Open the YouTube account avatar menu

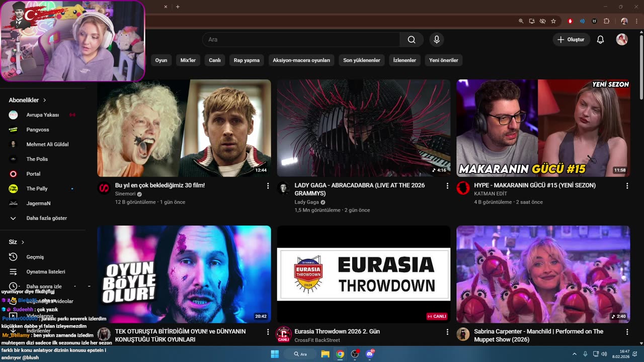(x=622, y=40)
